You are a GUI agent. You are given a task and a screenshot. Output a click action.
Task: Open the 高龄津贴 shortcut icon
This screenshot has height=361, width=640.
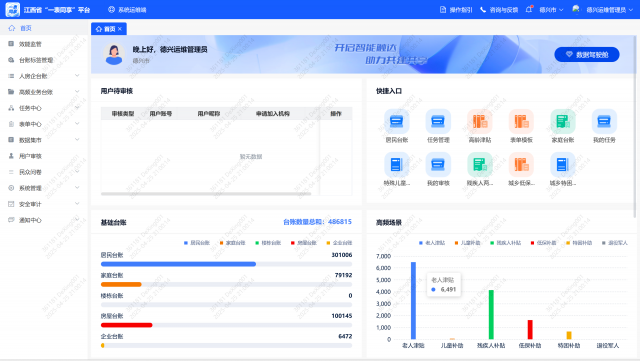point(480,121)
